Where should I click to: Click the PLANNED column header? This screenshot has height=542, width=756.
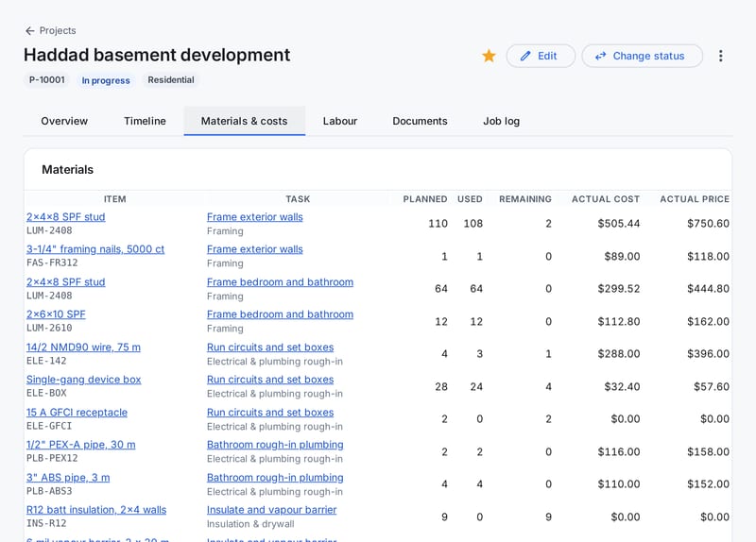[x=424, y=199]
